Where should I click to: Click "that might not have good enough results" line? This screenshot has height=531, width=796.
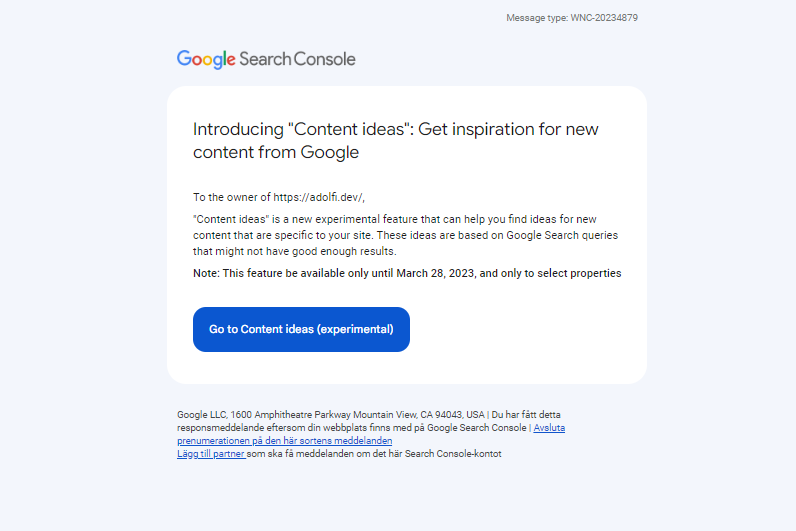(x=294, y=251)
